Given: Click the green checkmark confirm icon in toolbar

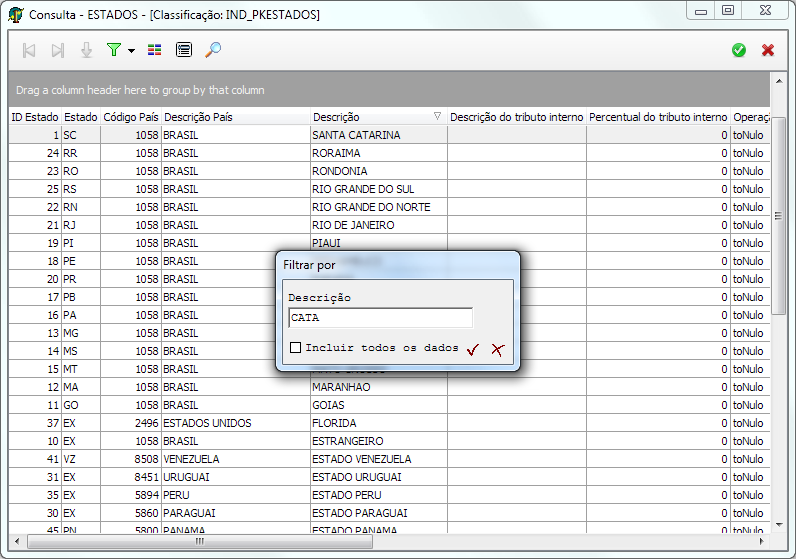Looking at the screenshot, I should pyautogui.click(x=739, y=50).
